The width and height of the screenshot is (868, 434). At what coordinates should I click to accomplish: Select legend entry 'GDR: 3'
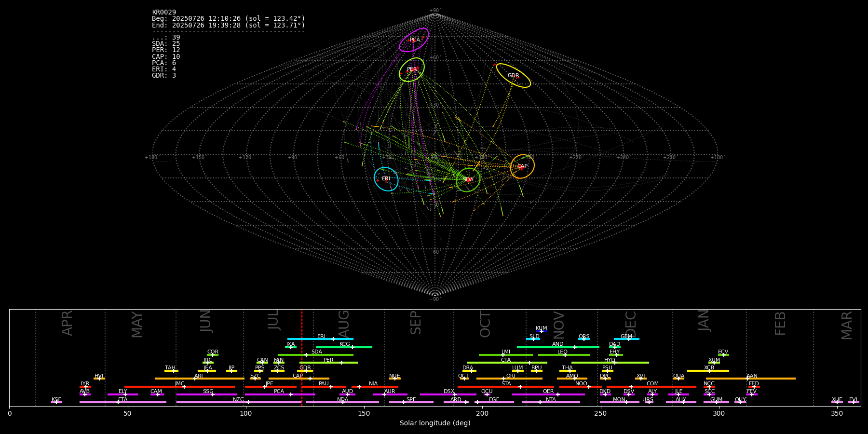point(164,76)
